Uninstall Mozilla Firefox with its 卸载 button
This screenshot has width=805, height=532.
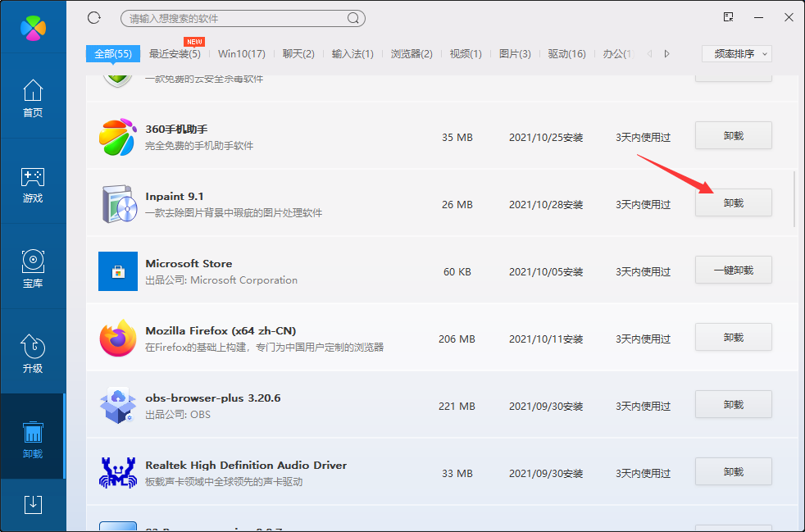tap(734, 338)
